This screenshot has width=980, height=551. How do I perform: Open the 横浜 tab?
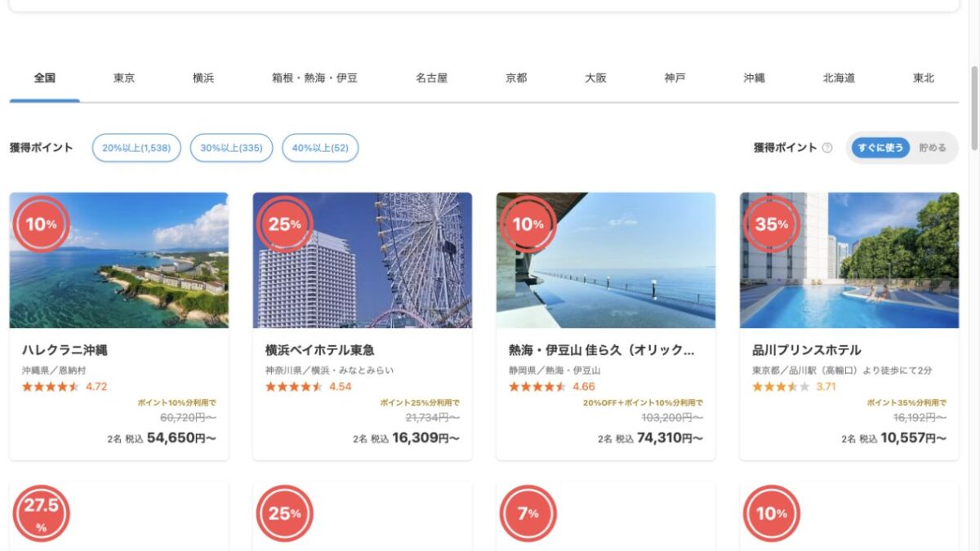click(x=203, y=78)
